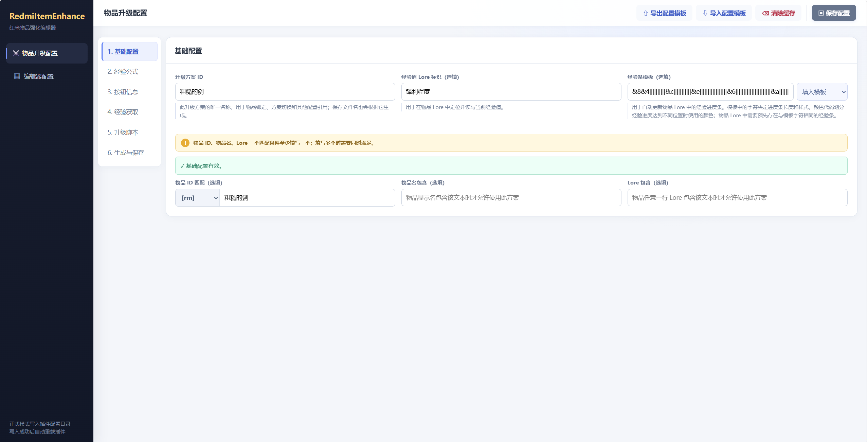The height and width of the screenshot is (442, 868).
Task: Go to step 1. 基础配置
Action: pyautogui.click(x=130, y=52)
